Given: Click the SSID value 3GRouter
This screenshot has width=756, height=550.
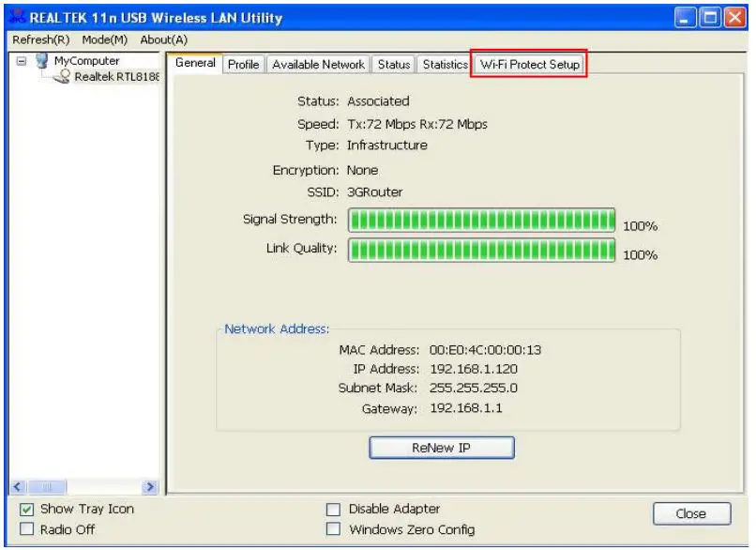Looking at the screenshot, I should [x=374, y=192].
